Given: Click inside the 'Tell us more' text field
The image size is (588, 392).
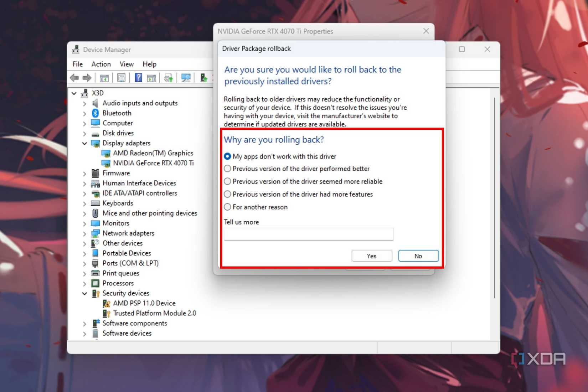Looking at the screenshot, I should [x=308, y=234].
